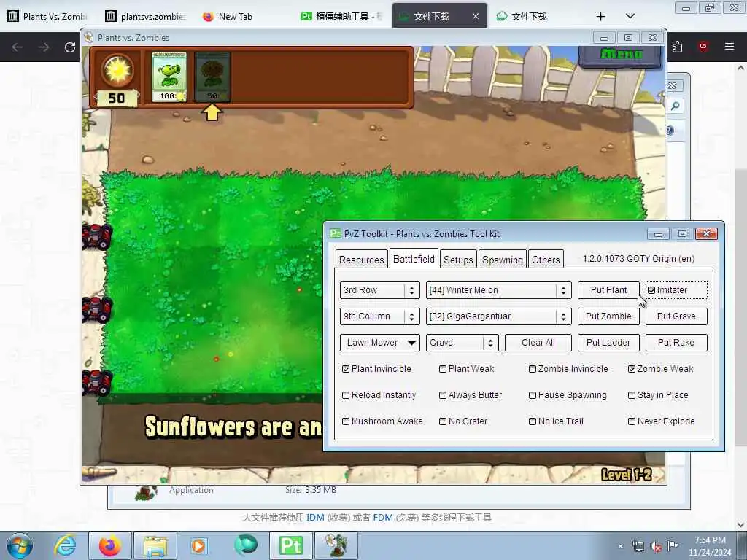Image resolution: width=747 pixels, height=560 pixels.
Task: Select the Sunflower seed packet
Action: point(212,77)
